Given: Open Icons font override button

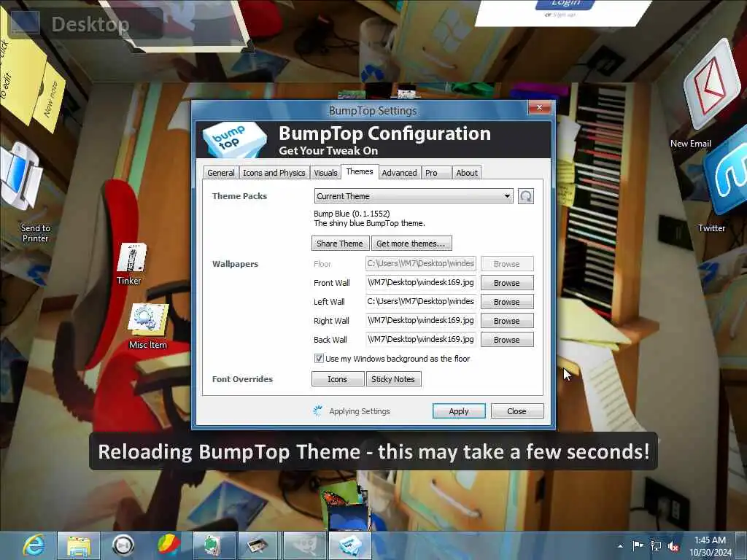Looking at the screenshot, I should 337,379.
